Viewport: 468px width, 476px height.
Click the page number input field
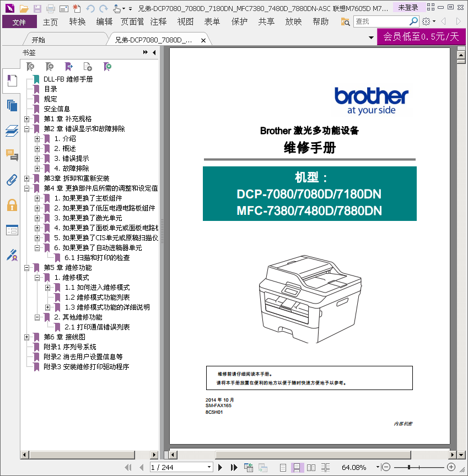[x=178, y=467]
